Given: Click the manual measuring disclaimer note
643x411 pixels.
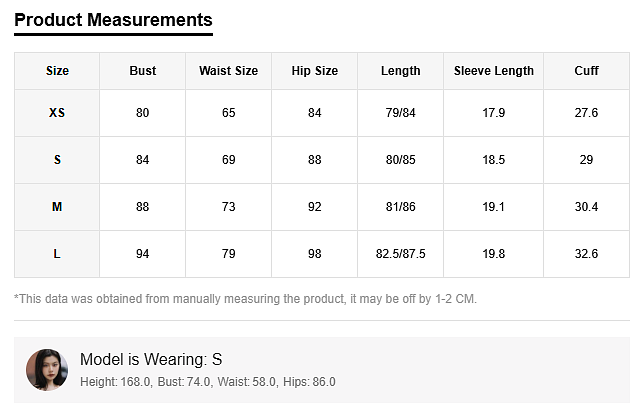Looking at the screenshot, I should tap(245, 299).
